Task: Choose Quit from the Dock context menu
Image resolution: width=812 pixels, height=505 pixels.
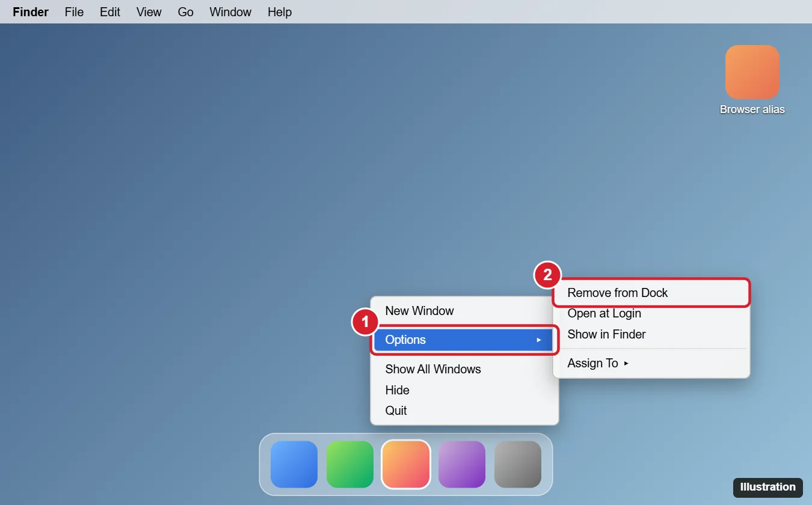Action: point(464,411)
